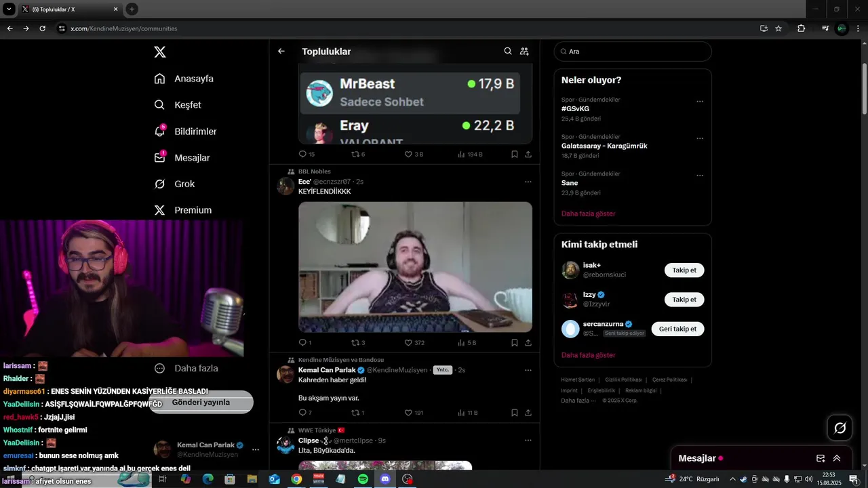Open the floating Grok button
868x488 pixels.
tap(840, 428)
